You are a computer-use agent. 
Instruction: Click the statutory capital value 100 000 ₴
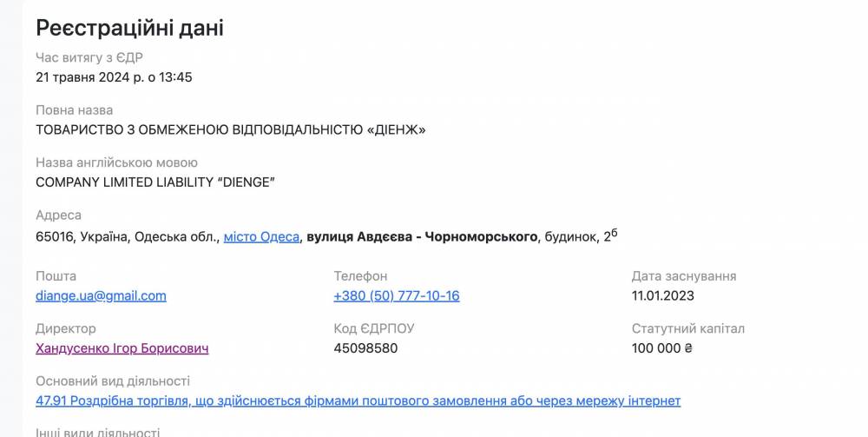[662, 348]
